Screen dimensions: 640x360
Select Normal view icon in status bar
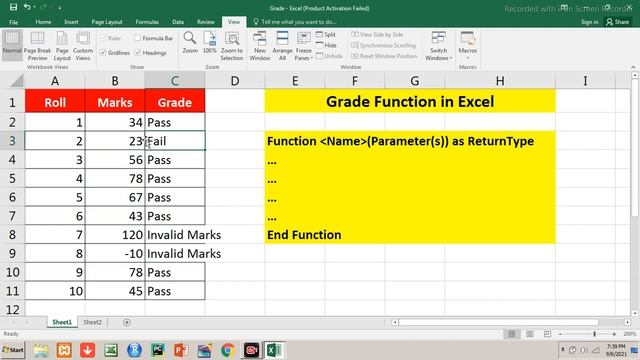point(511,334)
